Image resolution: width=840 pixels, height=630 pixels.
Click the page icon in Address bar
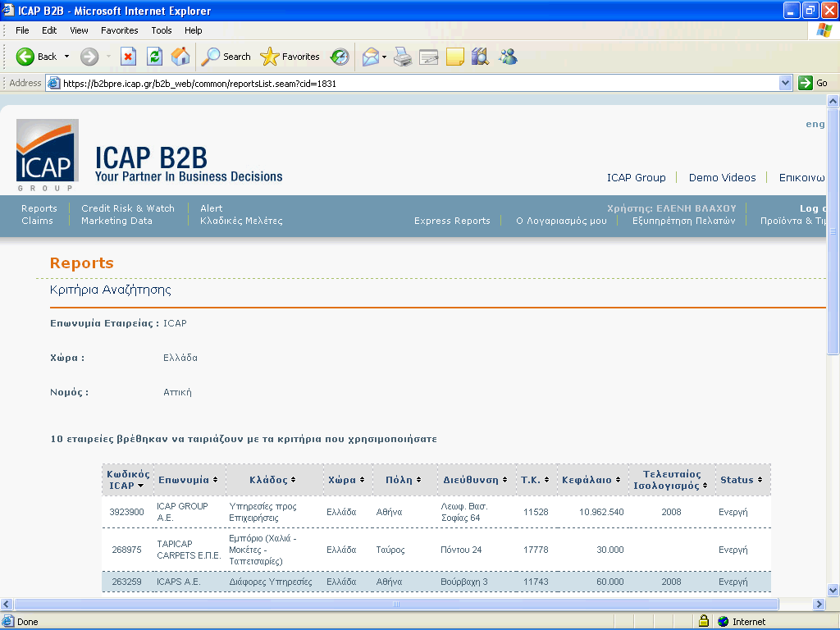(x=53, y=83)
